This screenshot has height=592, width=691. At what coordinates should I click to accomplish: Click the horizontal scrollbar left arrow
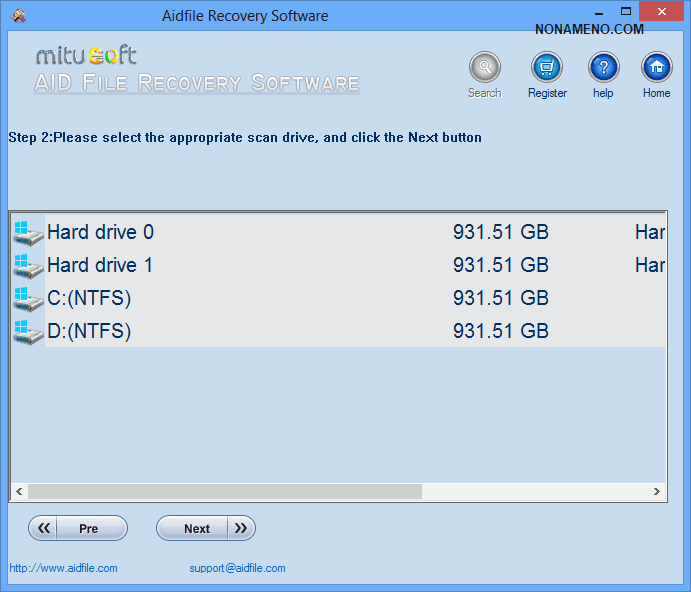(19, 492)
